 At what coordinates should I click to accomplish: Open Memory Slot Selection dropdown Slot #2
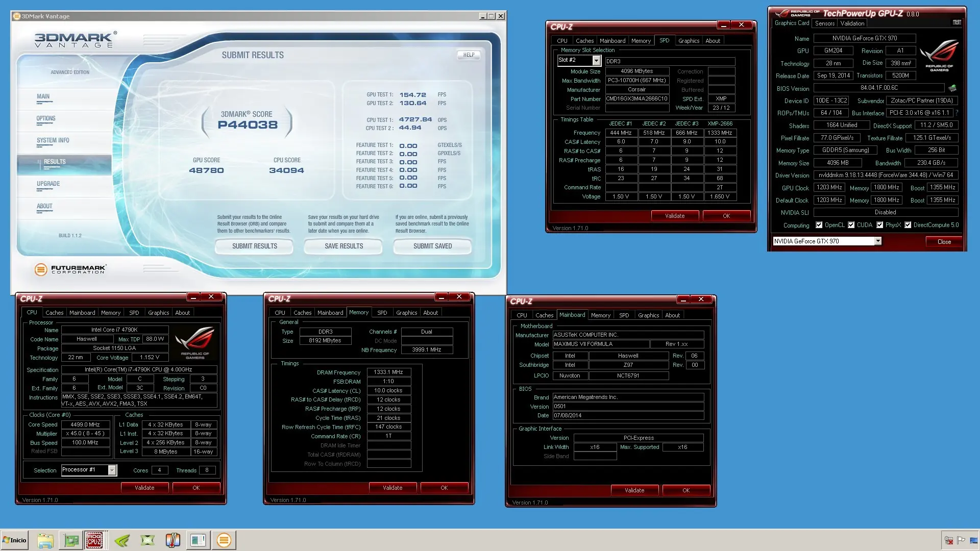(579, 60)
